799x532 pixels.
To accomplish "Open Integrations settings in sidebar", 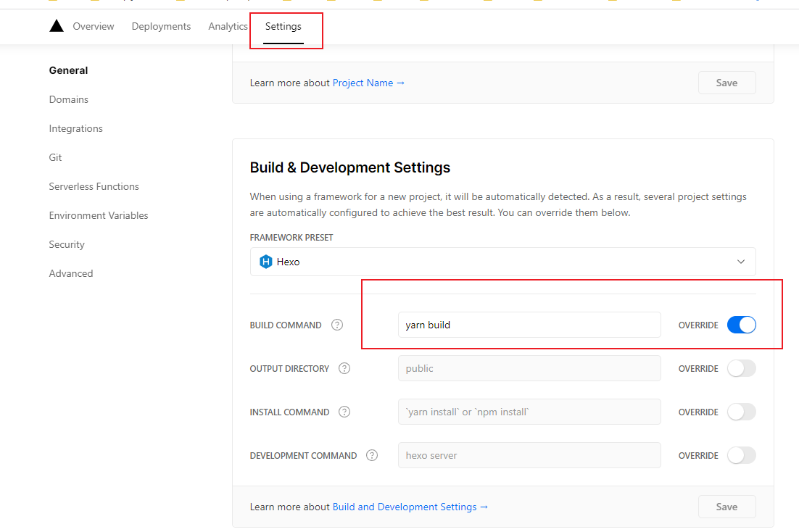I will tap(75, 128).
